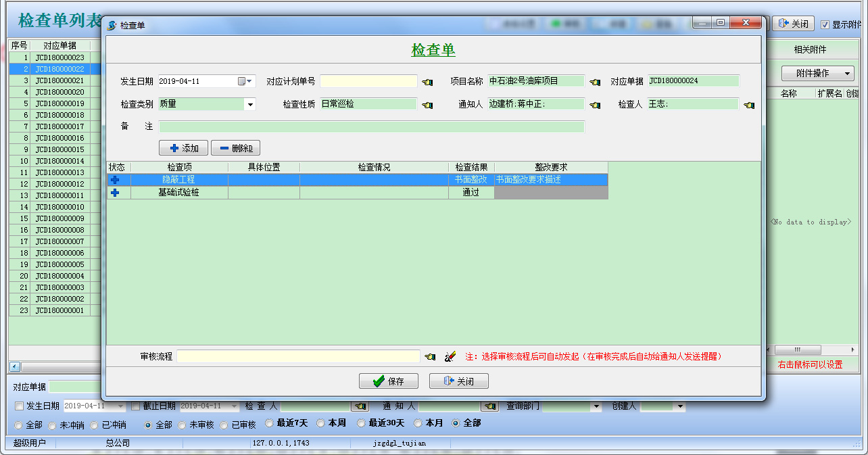Save the 检查单 with 保存 button

pos(389,381)
